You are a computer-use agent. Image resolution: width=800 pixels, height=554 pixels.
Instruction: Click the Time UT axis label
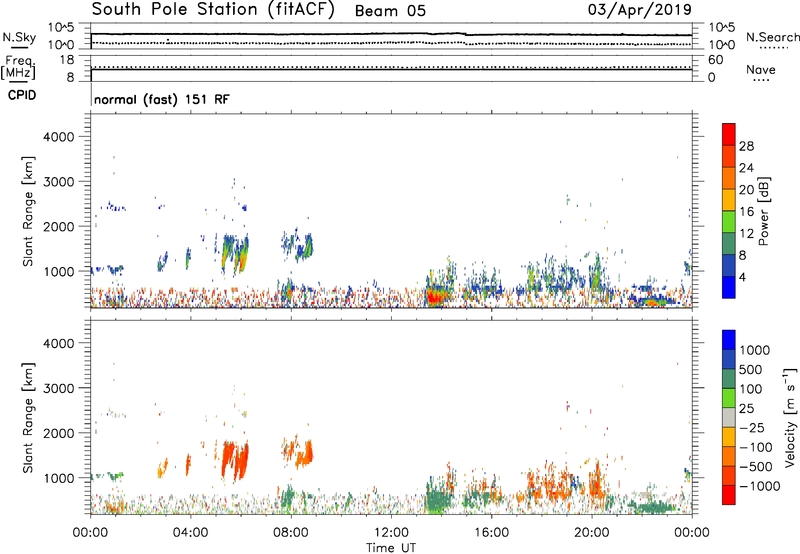click(x=391, y=547)
